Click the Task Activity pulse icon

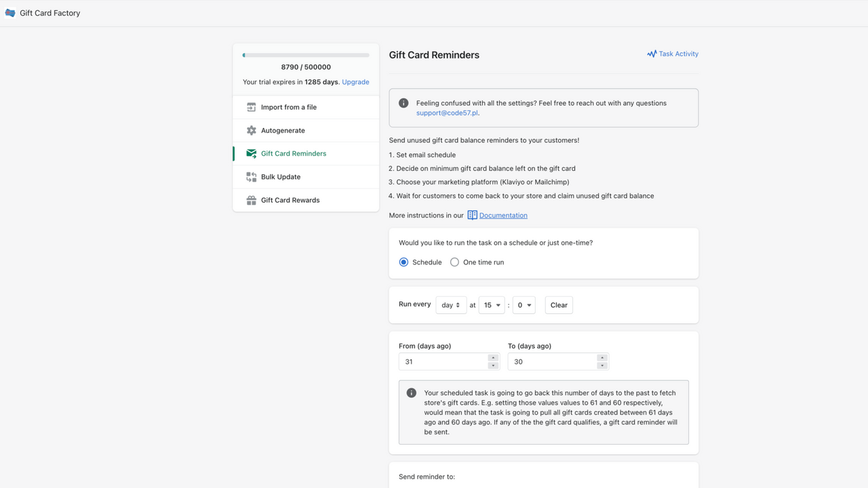[652, 54]
